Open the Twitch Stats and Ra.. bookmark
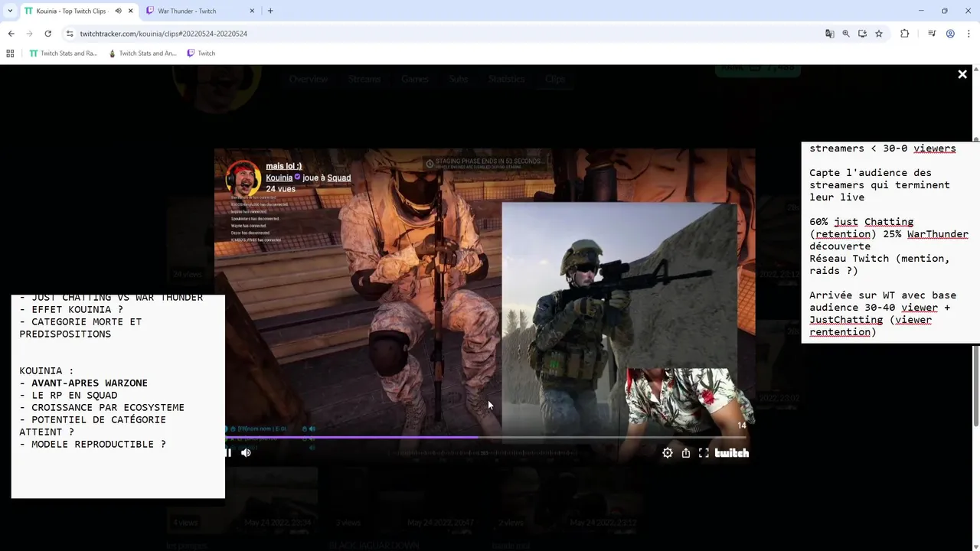This screenshot has height=551, width=980. 63,54
